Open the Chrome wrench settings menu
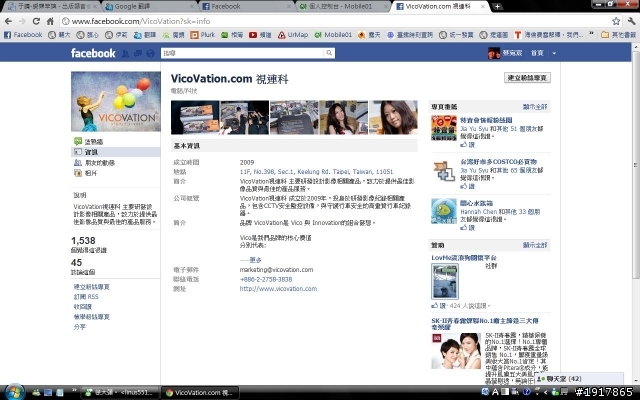Screen dimensions: 640x400 [x=631, y=21]
